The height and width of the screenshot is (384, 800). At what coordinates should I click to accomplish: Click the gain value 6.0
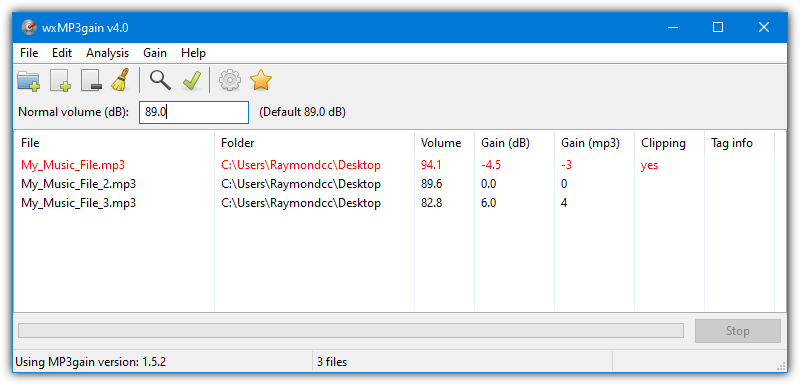click(489, 203)
